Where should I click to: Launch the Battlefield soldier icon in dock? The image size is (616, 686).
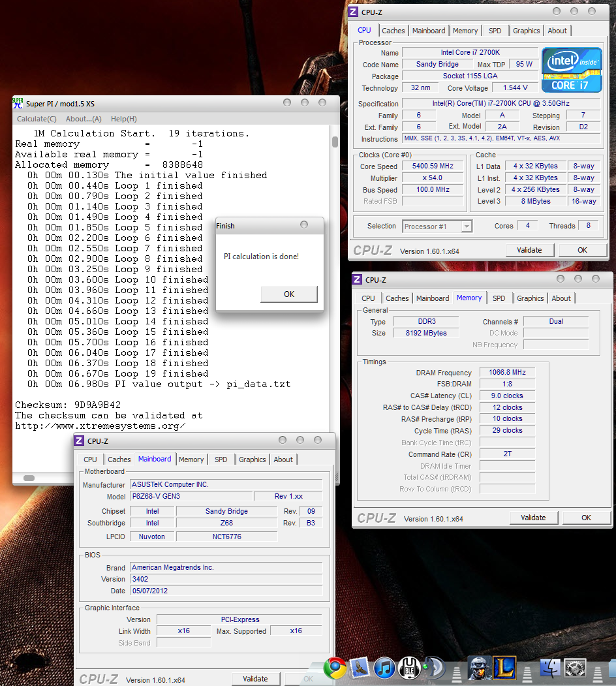(x=480, y=667)
